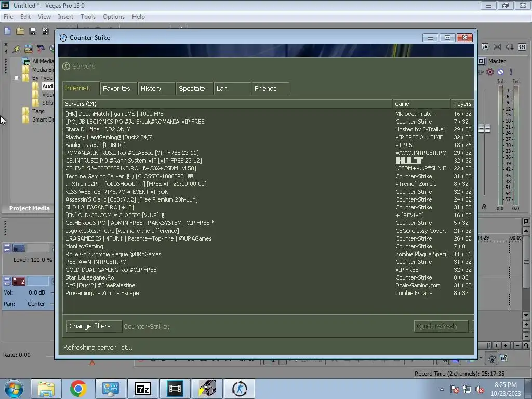This screenshot has height=399, width=532.
Task: Select the Tags folder in media tree
Action: (x=38, y=111)
